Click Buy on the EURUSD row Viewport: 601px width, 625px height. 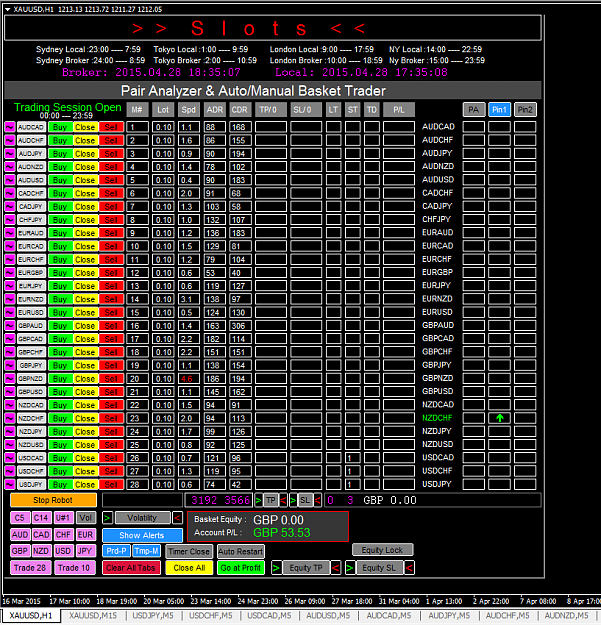60,312
